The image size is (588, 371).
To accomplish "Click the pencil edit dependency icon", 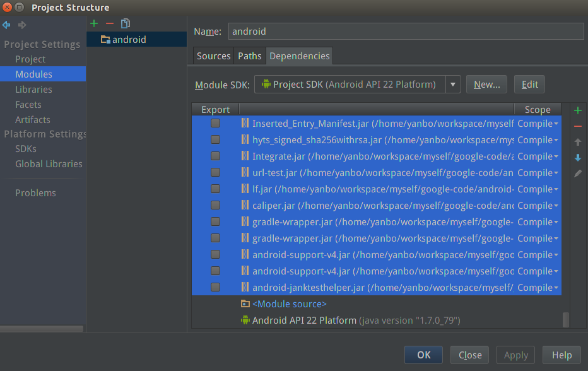I will [577, 174].
